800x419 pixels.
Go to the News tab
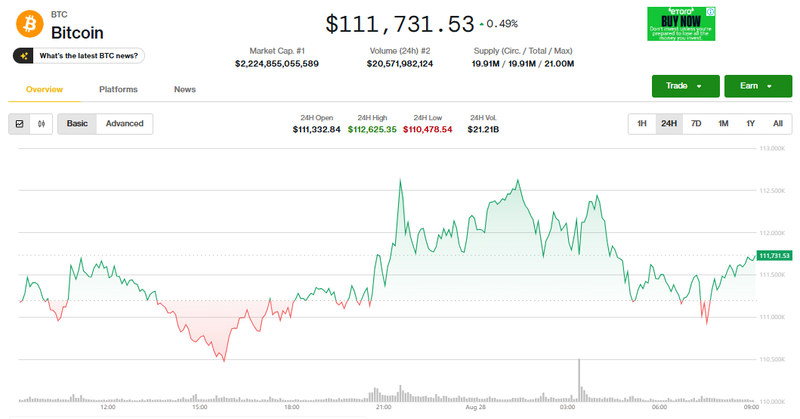[x=185, y=89]
